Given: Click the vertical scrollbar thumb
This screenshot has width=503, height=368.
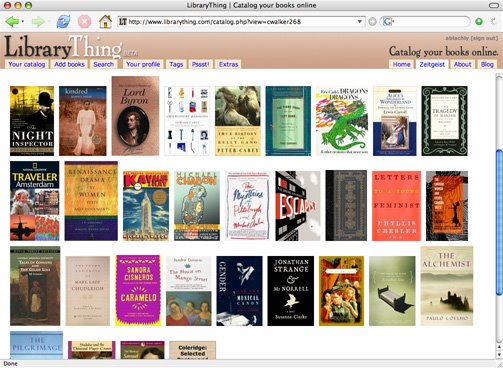Looking at the screenshot, I should (499, 222).
